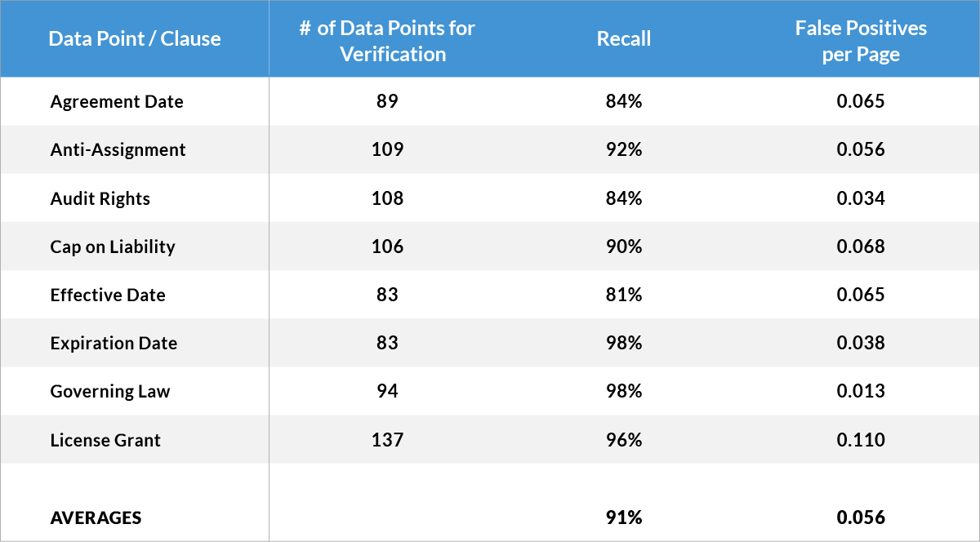Viewport: 980px width, 542px height.
Task: Click the AVERAGES row label
Action: 96,518
